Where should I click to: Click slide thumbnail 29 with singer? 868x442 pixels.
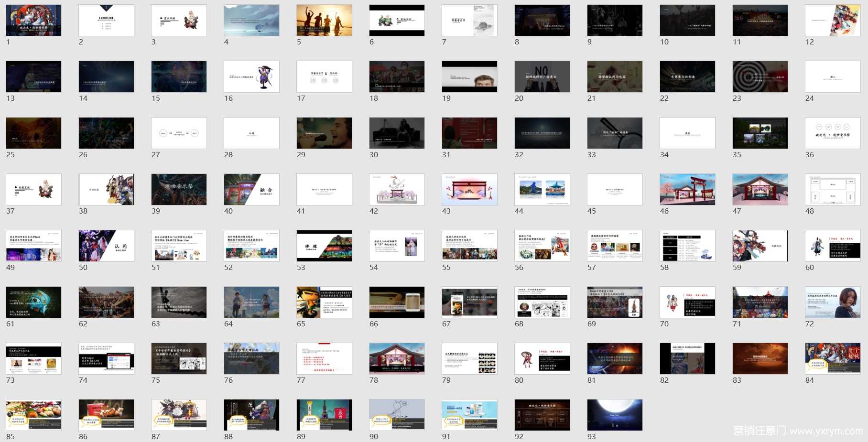coord(324,133)
